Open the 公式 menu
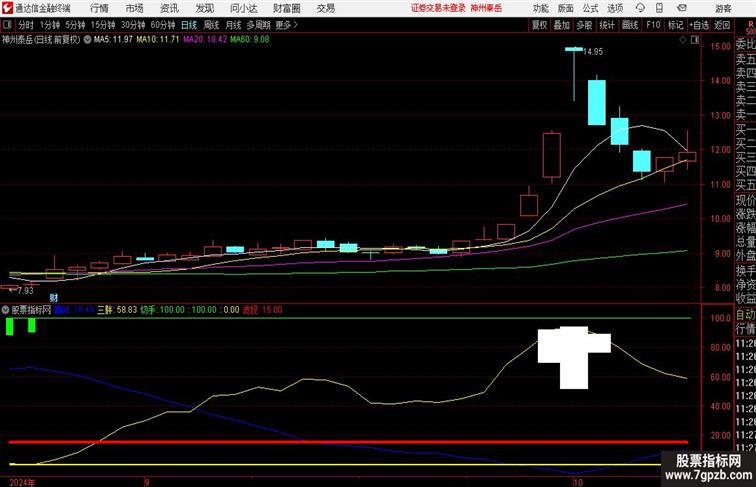Image resolution: width=756 pixels, height=487 pixels. point(590,8)
